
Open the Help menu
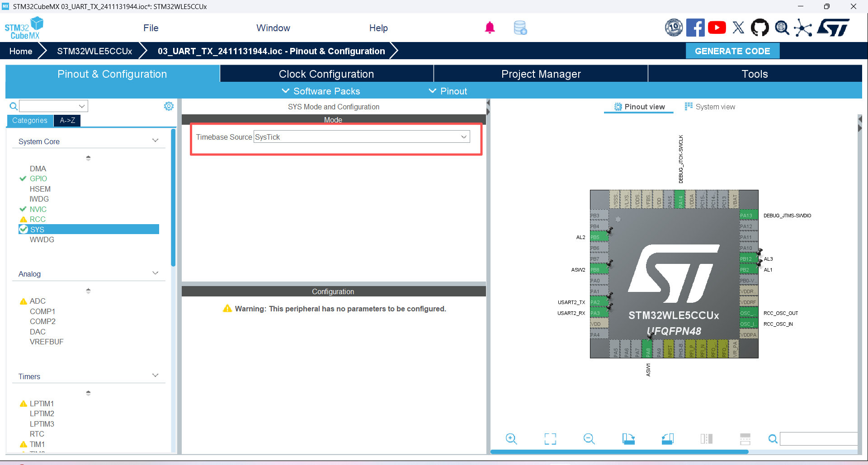[378, 28]
